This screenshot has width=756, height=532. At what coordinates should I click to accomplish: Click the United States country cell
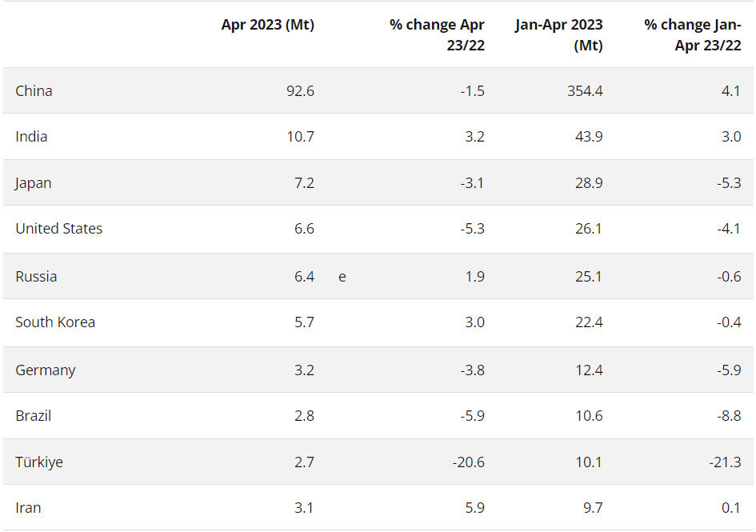pyautogui.click(x=58, y=229)
